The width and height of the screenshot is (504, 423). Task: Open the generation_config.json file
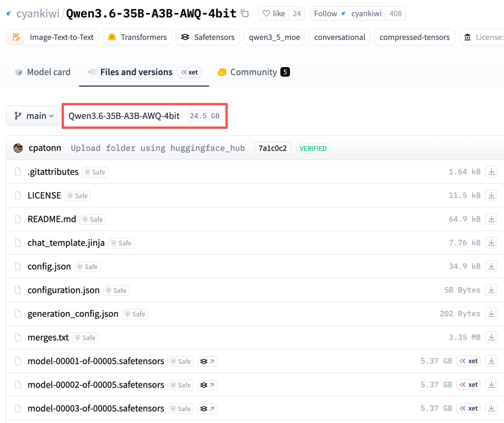pyautogui.click(x=73, y=314)
